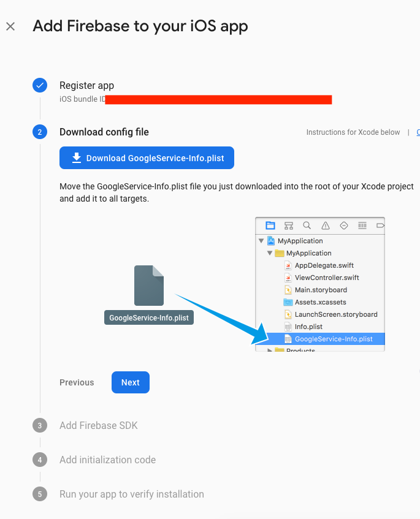Go back with the Previous button
Viewport: 420px width, 519px height.
click(77, 382)
